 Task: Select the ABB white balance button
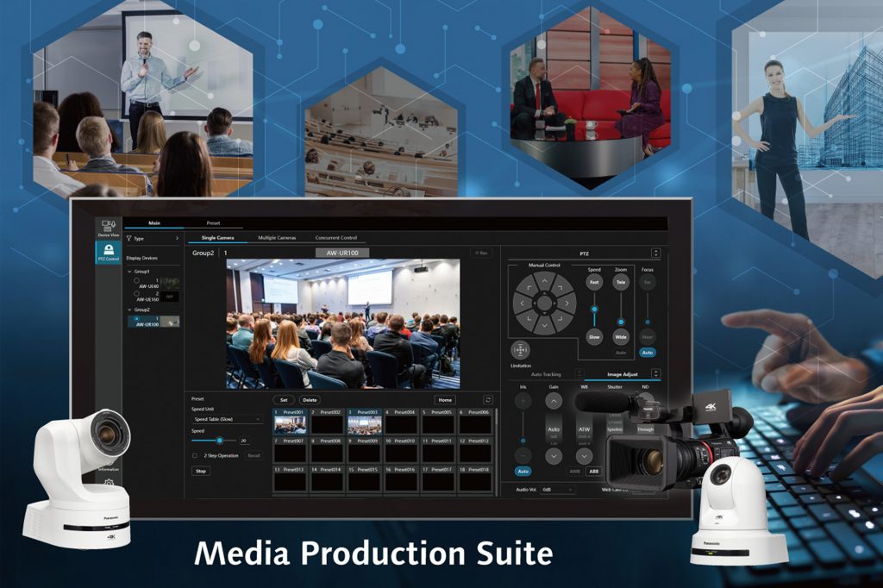[593, 472]
